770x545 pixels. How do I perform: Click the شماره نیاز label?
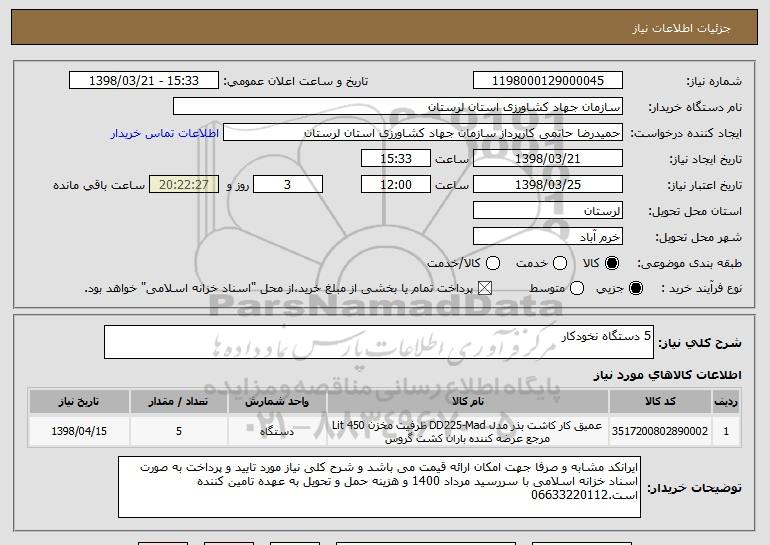coord(714,82)
